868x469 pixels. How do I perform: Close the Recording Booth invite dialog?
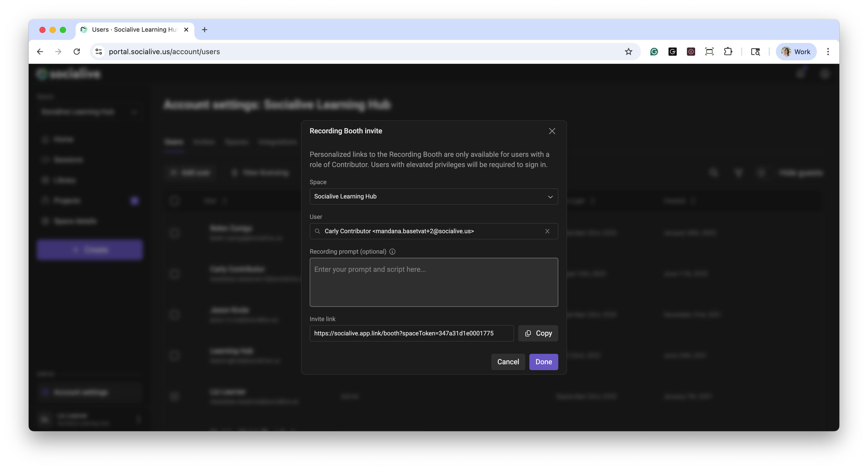point(552,131)
